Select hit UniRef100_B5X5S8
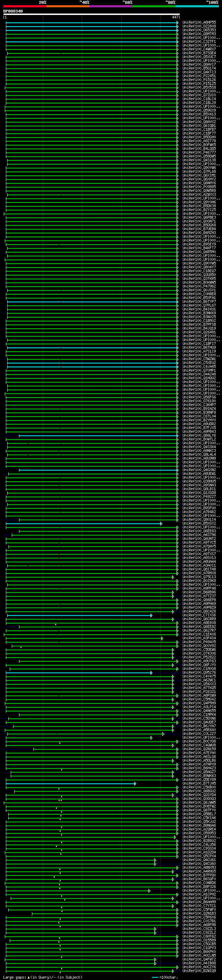Screen dimensions: 222x980 point(199,88)
